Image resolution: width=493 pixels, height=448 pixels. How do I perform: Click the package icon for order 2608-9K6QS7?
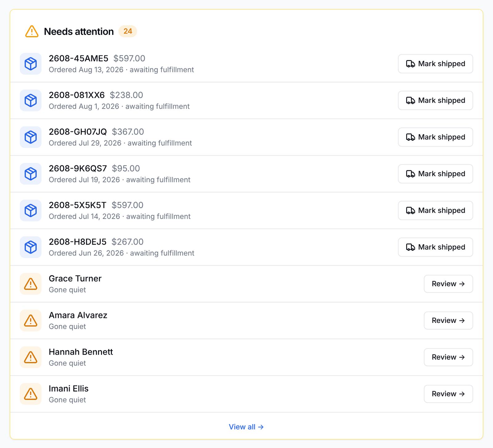[x=31, y=174]
